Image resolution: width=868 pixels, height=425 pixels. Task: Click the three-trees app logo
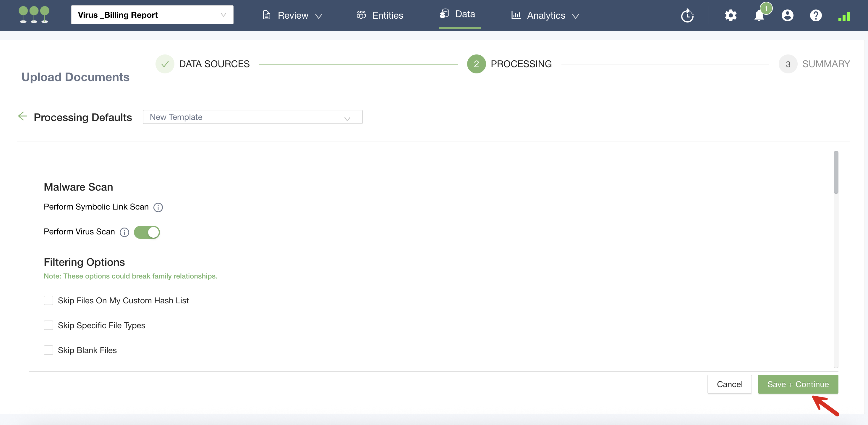point(34,15)
